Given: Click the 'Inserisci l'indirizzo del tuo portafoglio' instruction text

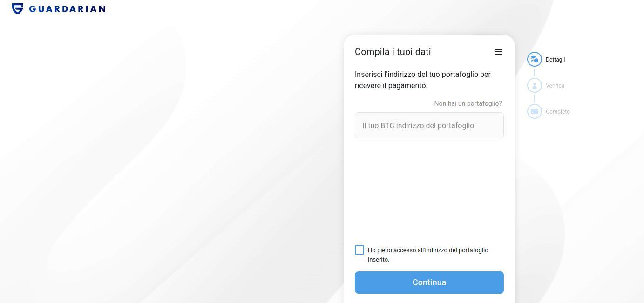Looking at the screenshot, I should 423,80.
